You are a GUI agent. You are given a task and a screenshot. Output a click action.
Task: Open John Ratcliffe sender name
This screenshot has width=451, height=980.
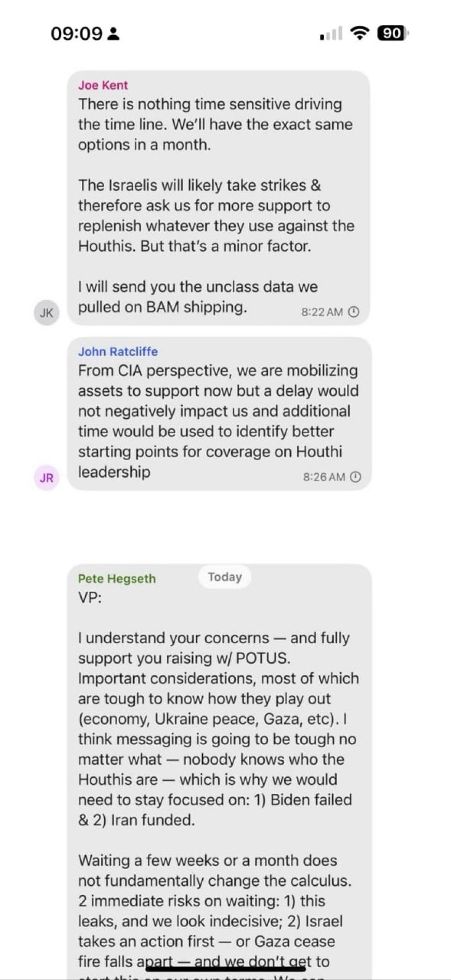118,351
